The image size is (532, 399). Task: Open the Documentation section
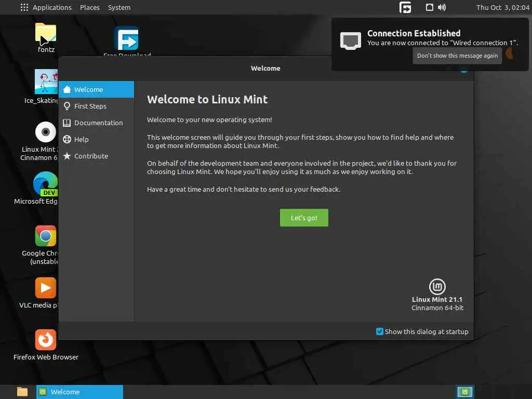tap(96, 123)
